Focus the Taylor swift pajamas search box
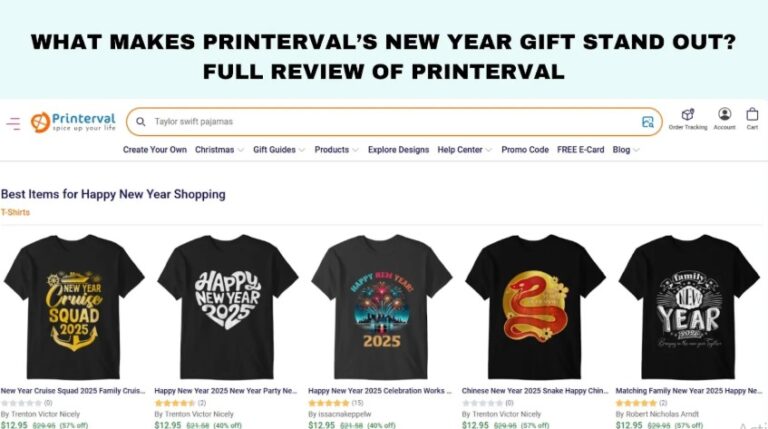This screenshot has height=429, width=768. tap(387, 121)
